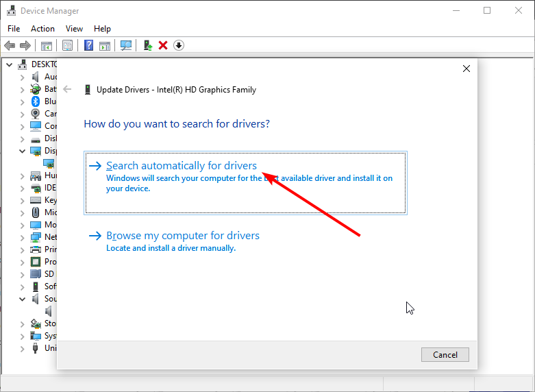The width and height of the screenshot is (535, 392).
Task: Minimize the Device Manager window
Action: [456, 10]
